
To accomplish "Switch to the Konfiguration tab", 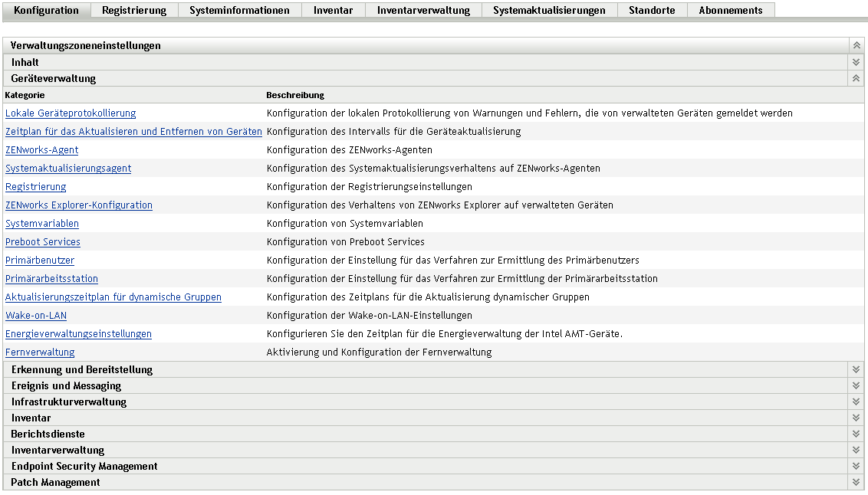I will pyautogui.click(x=47, y=11).
